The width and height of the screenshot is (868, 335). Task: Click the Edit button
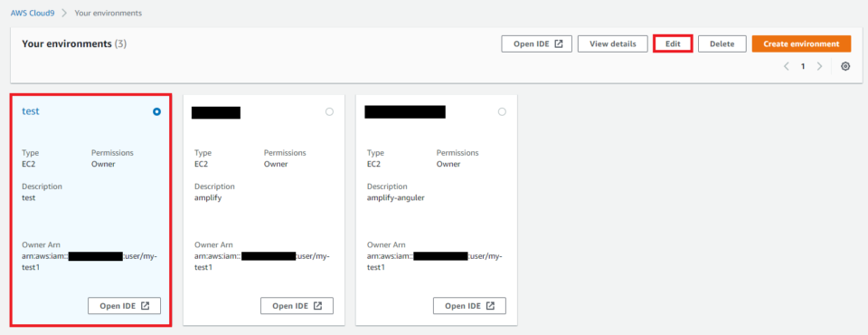[673, 43]
